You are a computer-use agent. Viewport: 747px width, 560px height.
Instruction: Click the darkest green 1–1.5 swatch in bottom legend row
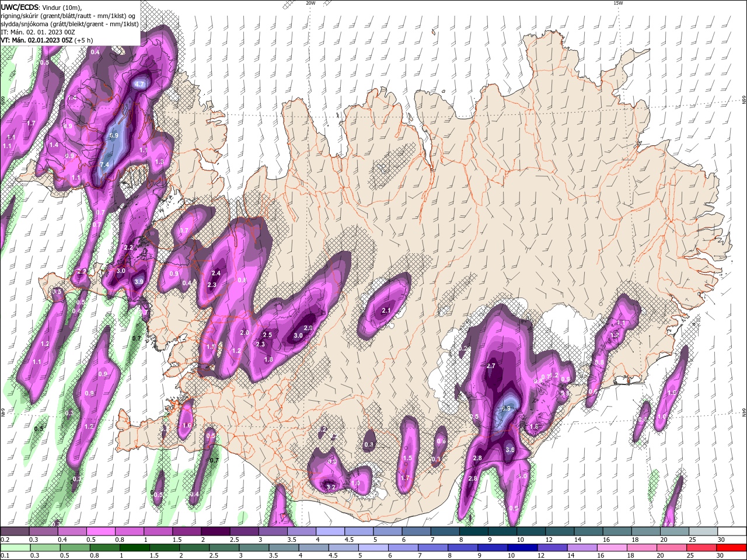[134, 548]
